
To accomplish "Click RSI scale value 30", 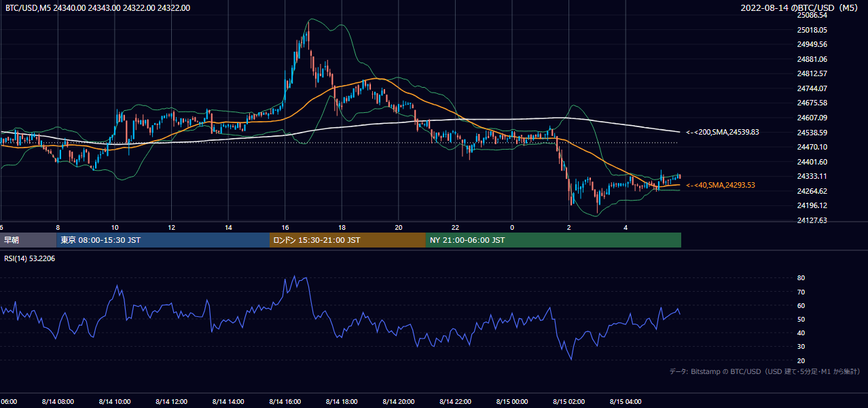I will click(x=801, y=346).
